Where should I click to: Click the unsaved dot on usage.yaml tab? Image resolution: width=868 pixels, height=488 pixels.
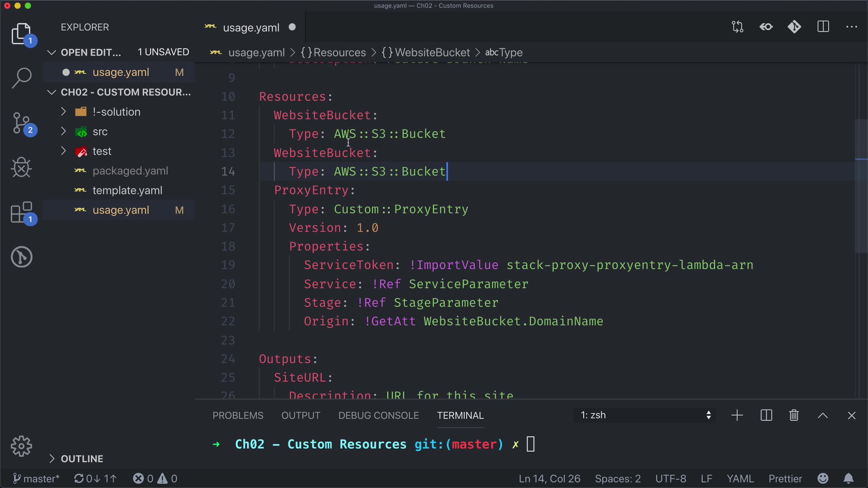(292, 27)
